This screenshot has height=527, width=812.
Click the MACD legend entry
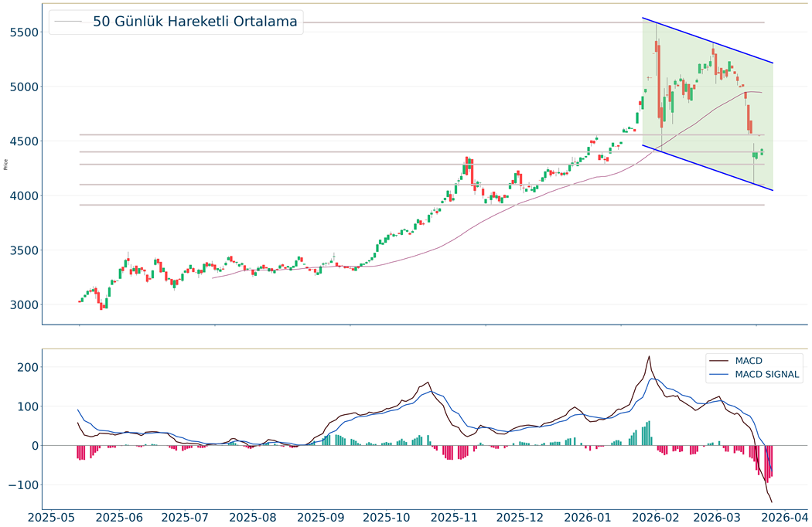point(749,361)
